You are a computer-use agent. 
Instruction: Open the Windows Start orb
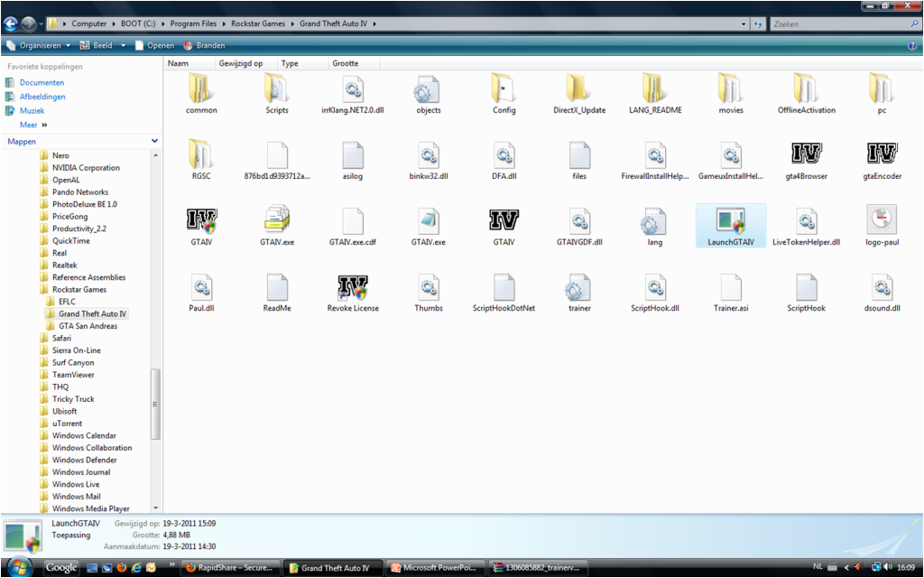click(19, 567)
